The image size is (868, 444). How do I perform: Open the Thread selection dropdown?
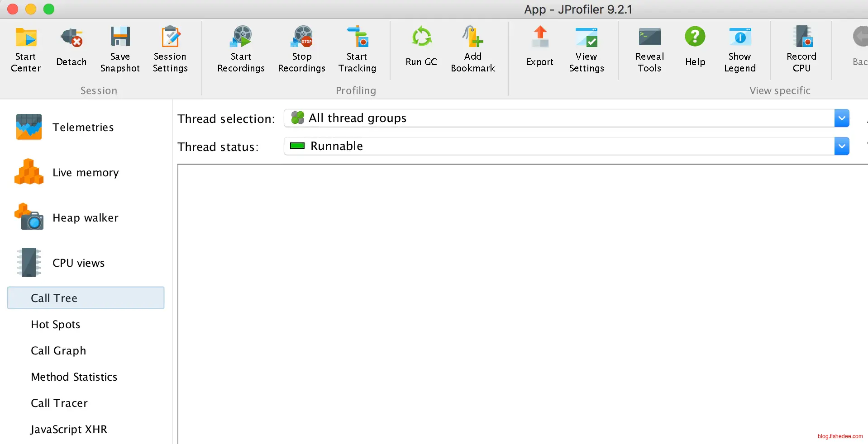[x=841, y=118]
